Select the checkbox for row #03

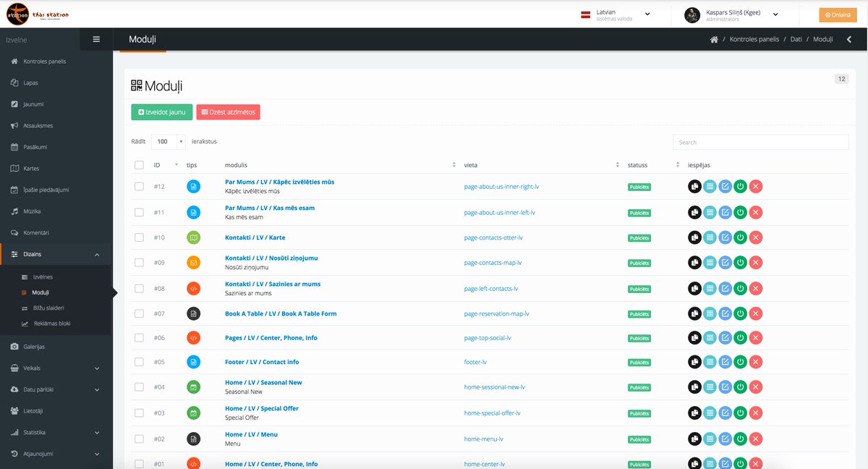tap(139, 413)
